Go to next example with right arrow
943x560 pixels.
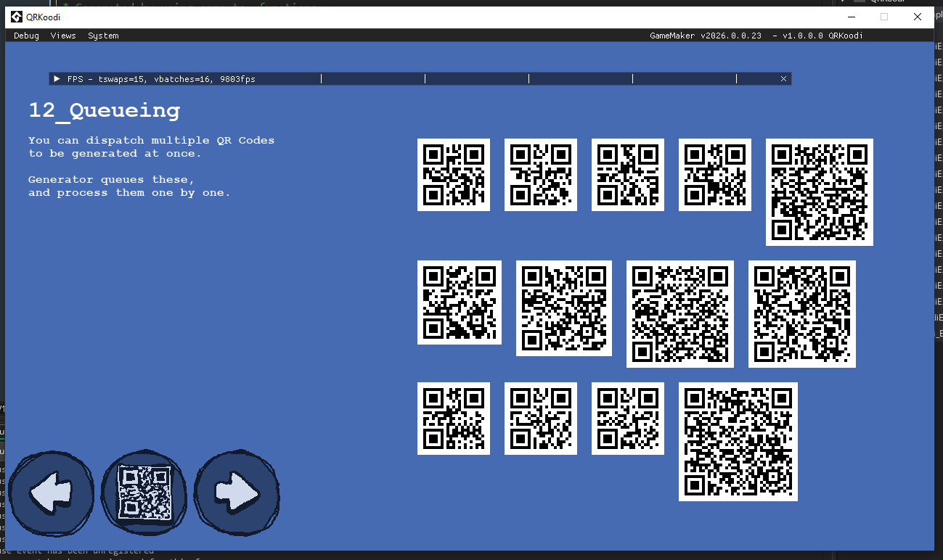coord(237,493)
